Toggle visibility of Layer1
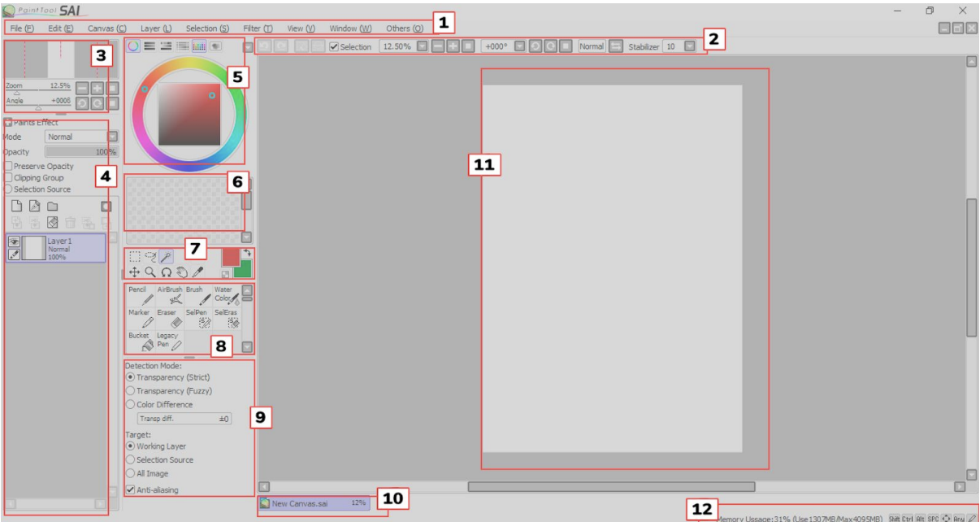Viewport: 980px width, 522px height. click(x=14, y=241)
